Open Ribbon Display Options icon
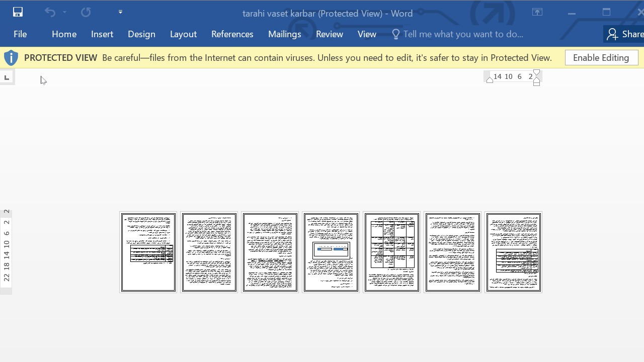Viewport: 644px width, 362px height. click(x=537, y=12)
